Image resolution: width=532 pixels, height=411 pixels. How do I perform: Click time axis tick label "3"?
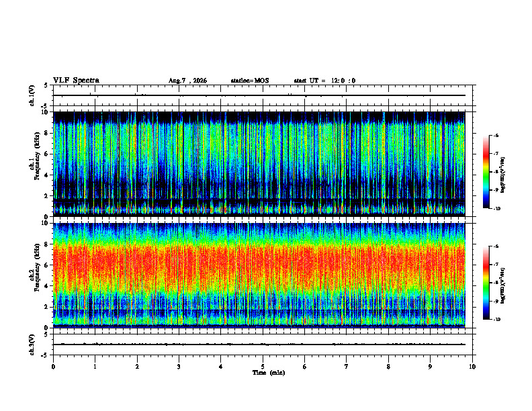pyautogui.click(x=179, y=367)
